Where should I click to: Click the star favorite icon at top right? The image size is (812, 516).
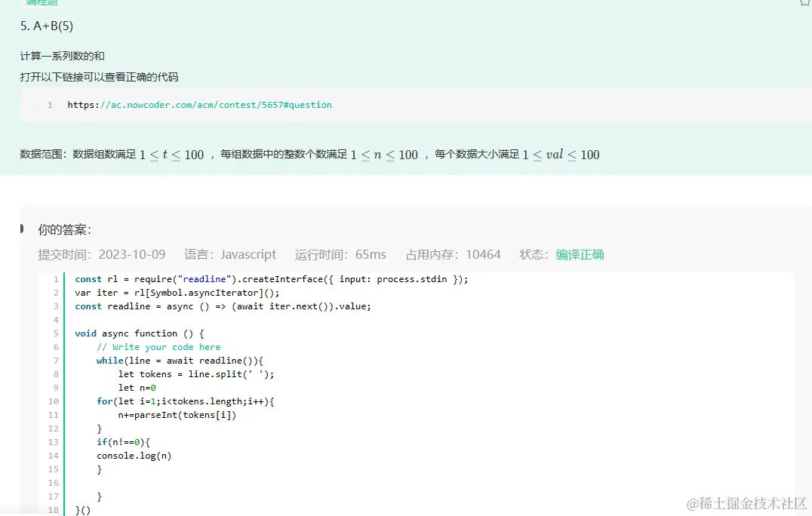point(805,2)
